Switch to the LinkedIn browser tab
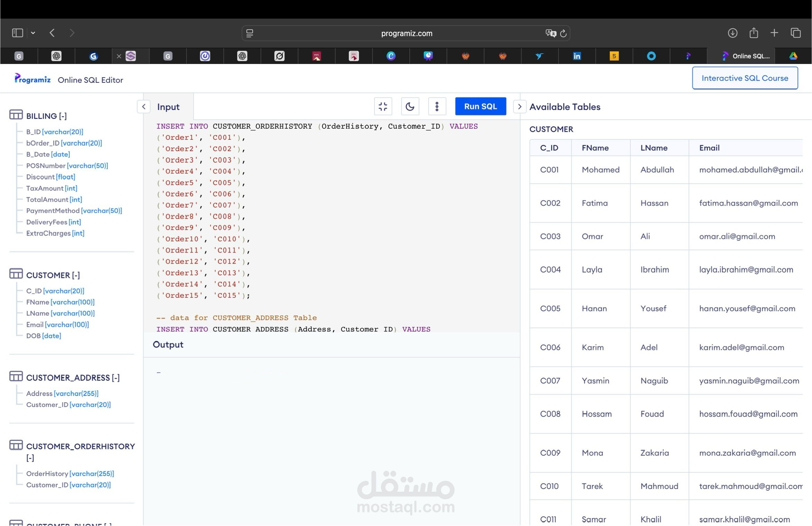 576,56
